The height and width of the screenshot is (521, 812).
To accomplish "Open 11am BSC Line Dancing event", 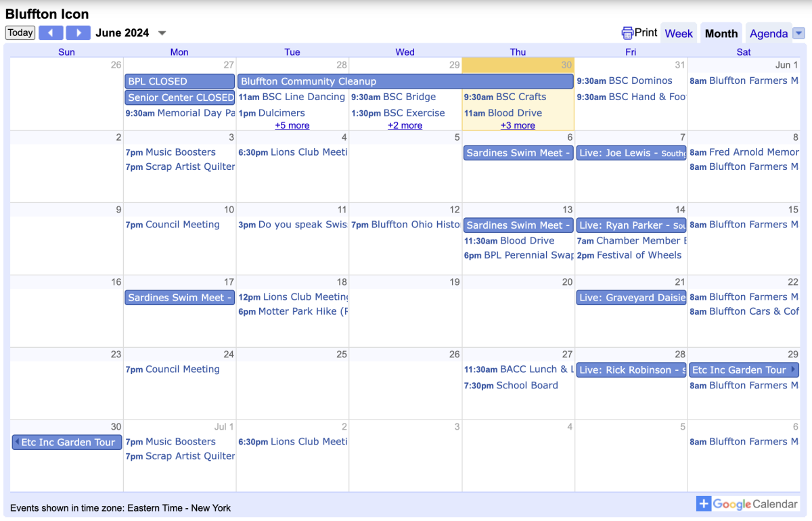I will pos(292,97).
